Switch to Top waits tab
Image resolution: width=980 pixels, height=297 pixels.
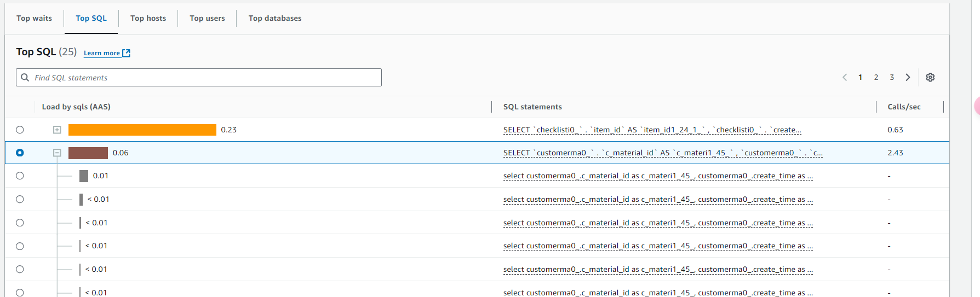tap(34, 18)
